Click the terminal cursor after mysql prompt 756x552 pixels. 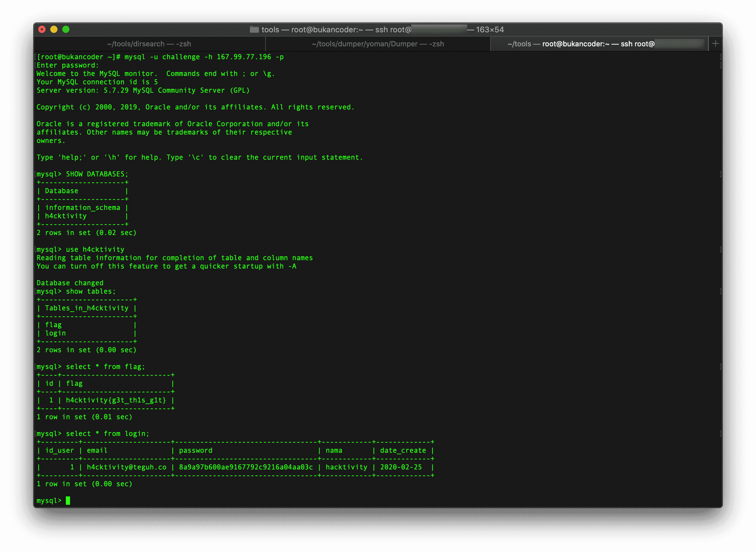pyautogui.click(x=68, y=501)
